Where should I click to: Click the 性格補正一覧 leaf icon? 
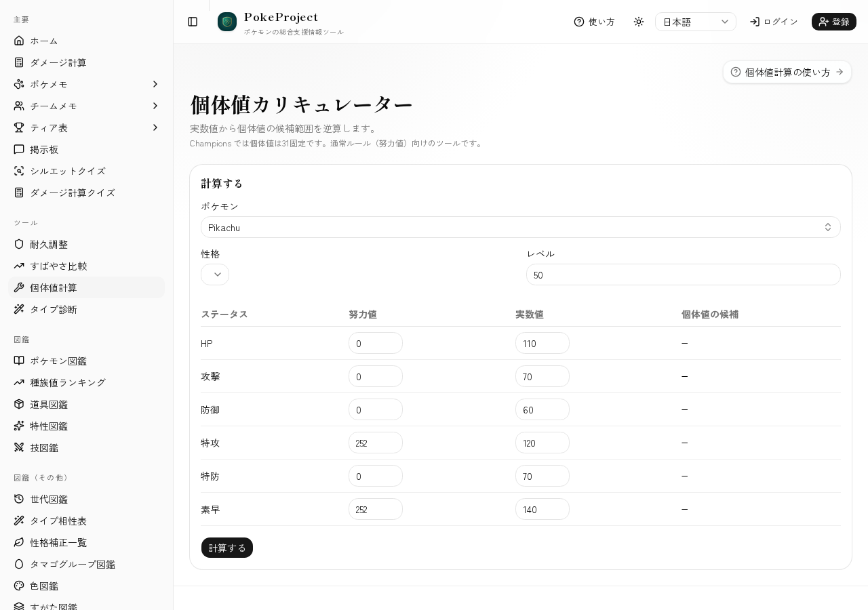click(19, 542)
